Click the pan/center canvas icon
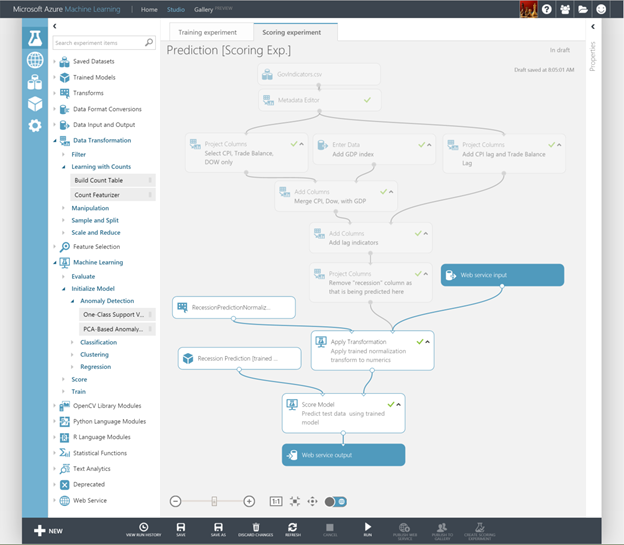This screenshot has width=624, height=545. [312, 501]
